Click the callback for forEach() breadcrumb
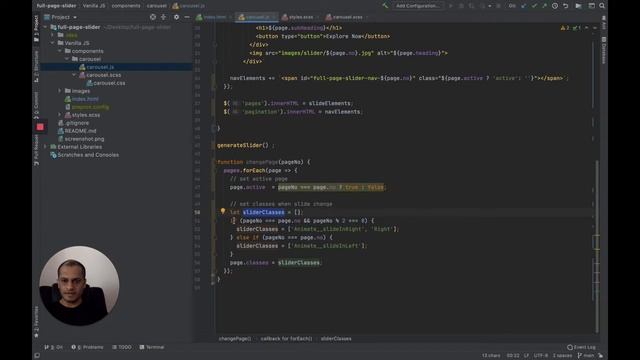The image size is (640, 360). [x=286, y=338]
